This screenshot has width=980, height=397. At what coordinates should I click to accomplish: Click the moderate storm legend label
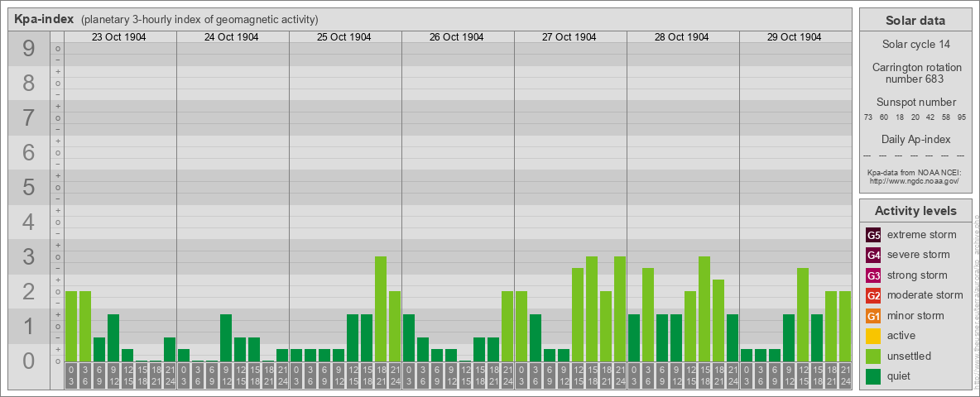tap(925, 294)
